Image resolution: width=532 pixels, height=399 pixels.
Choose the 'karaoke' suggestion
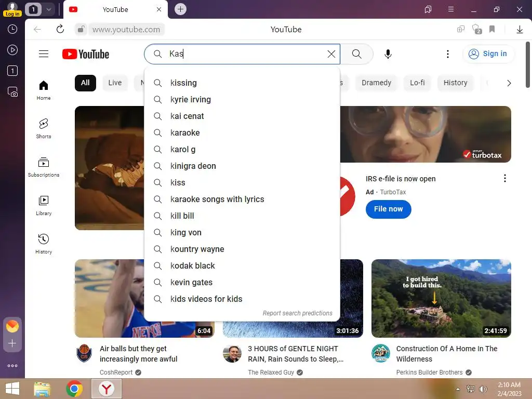242,132
